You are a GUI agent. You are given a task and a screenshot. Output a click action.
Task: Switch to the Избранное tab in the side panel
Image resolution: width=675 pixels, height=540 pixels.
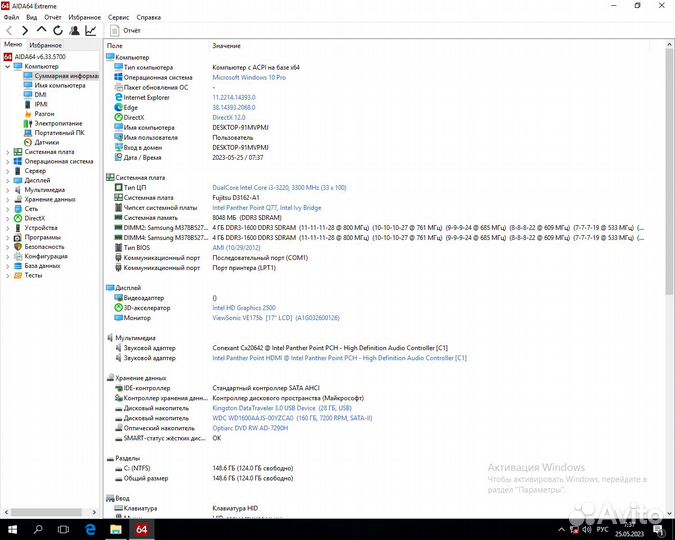(x=45, y=45)
